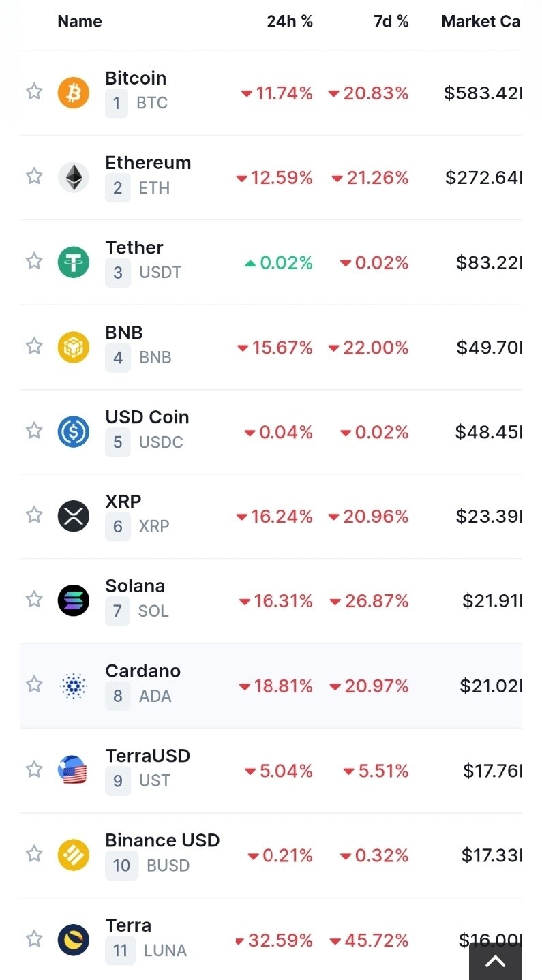This screenshot has width=542, height=980.
Task: Click the Ethereum diamond logo icon
Action: tap(73, 177)
